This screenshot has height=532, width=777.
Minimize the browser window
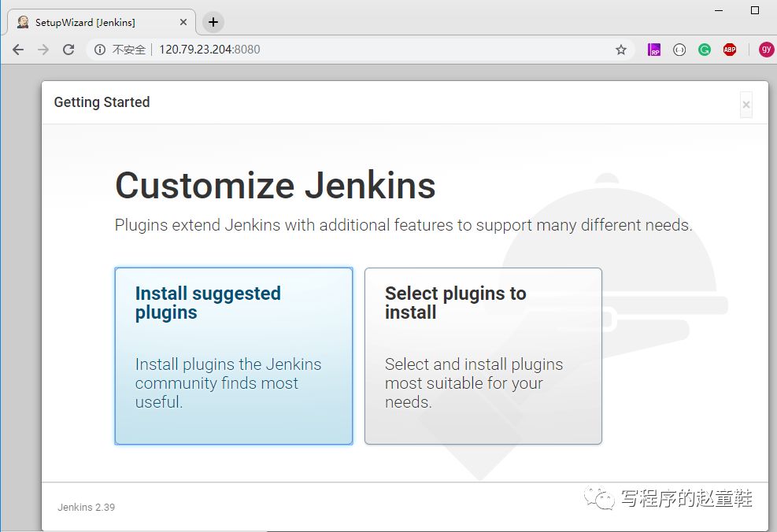point(719,10)
